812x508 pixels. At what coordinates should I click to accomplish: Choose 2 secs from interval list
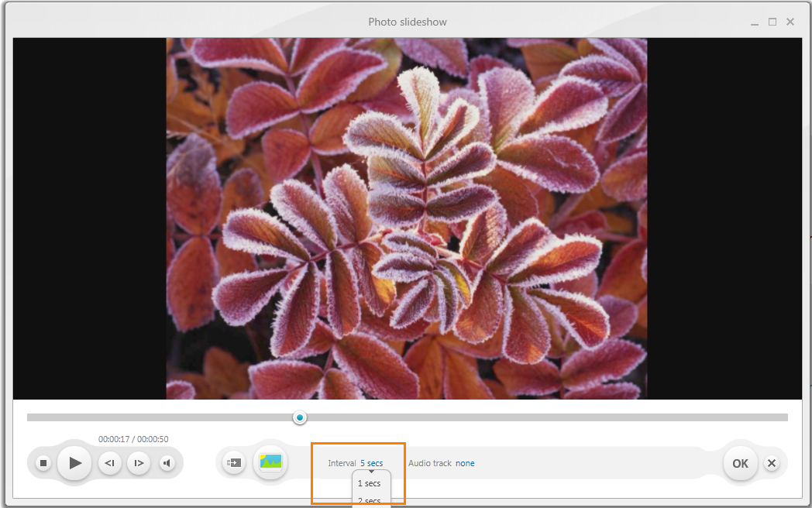pos(370,500)
